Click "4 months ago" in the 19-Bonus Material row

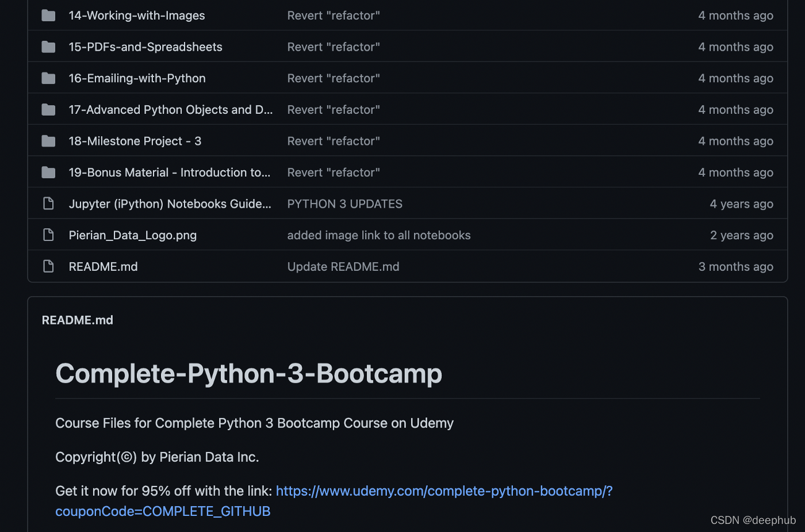click(736, 173)
